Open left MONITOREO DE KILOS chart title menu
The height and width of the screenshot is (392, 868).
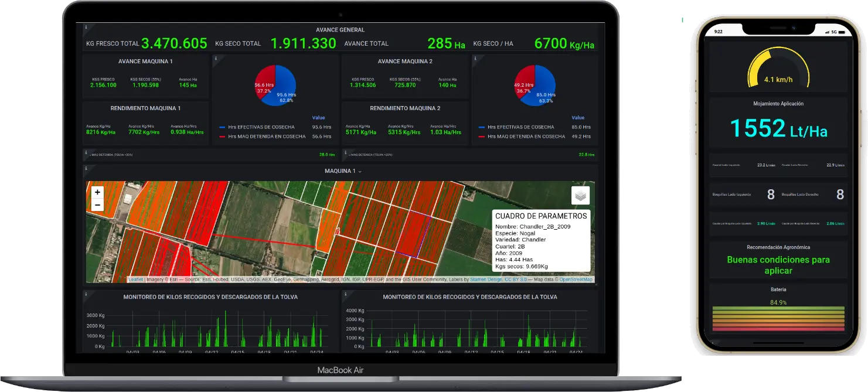click(210, 297)
